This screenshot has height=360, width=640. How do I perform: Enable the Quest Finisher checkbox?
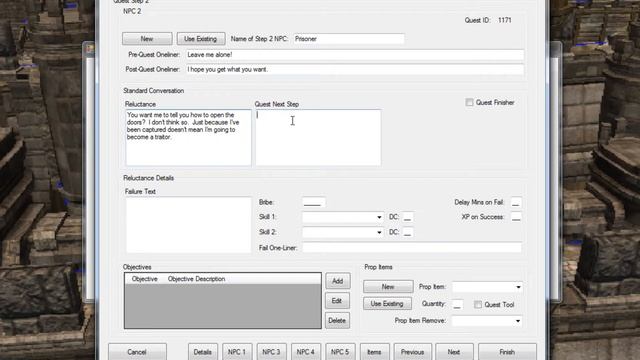tap(469, 102)
